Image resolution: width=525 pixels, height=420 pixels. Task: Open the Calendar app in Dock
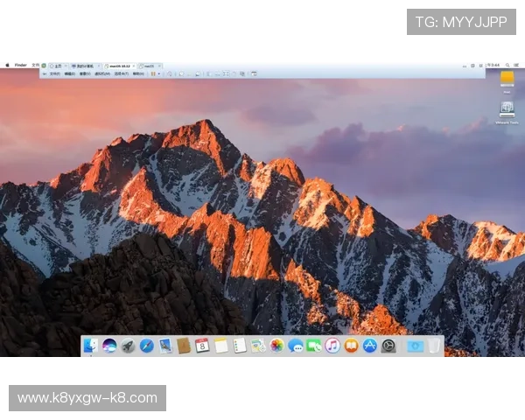point(202,346)
